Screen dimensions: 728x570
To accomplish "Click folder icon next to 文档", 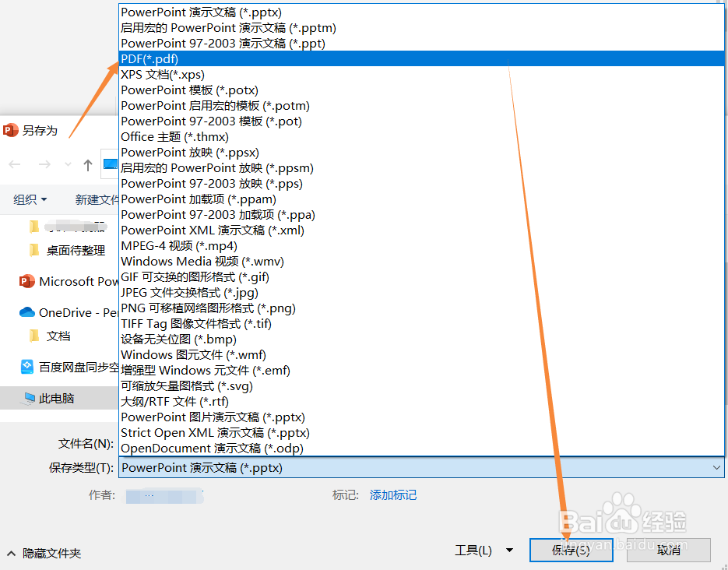I will coord(34,336).
